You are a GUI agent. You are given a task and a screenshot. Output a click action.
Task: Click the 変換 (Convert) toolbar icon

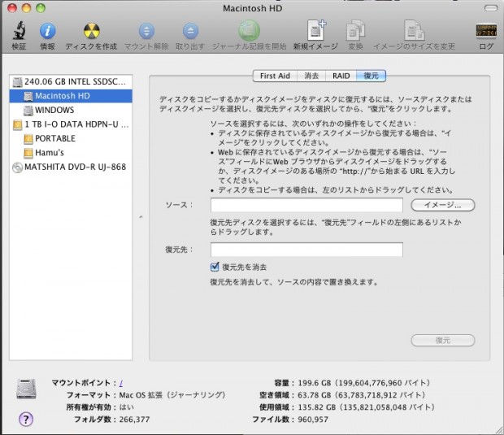pos(355,31)
